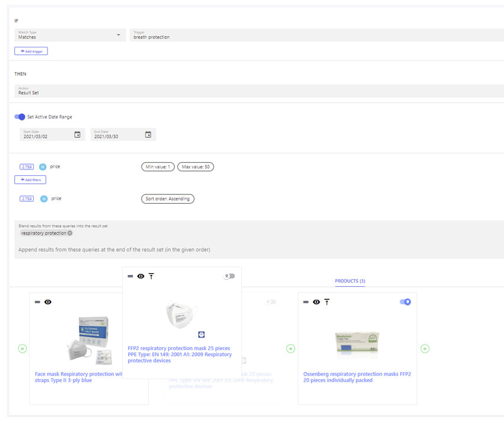Image resolution: width=504 pixels, height=423 pixels.
Task: Open the Start Date calendar picker
Action: 77,134
